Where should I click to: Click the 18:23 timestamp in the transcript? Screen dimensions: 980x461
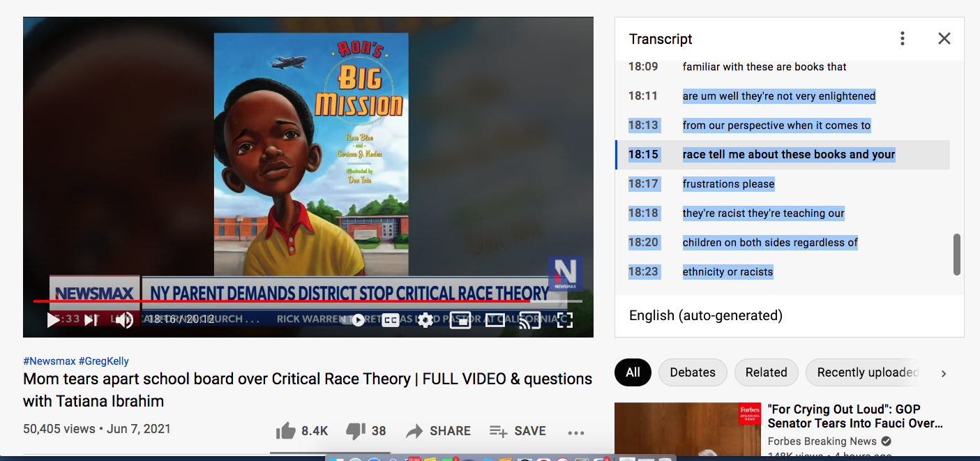point(643,272)
